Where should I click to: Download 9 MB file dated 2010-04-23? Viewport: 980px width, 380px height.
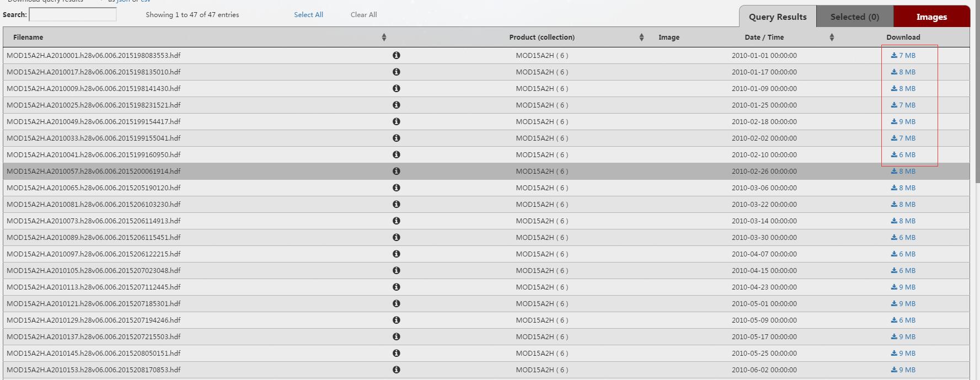[x=903, y=287]
